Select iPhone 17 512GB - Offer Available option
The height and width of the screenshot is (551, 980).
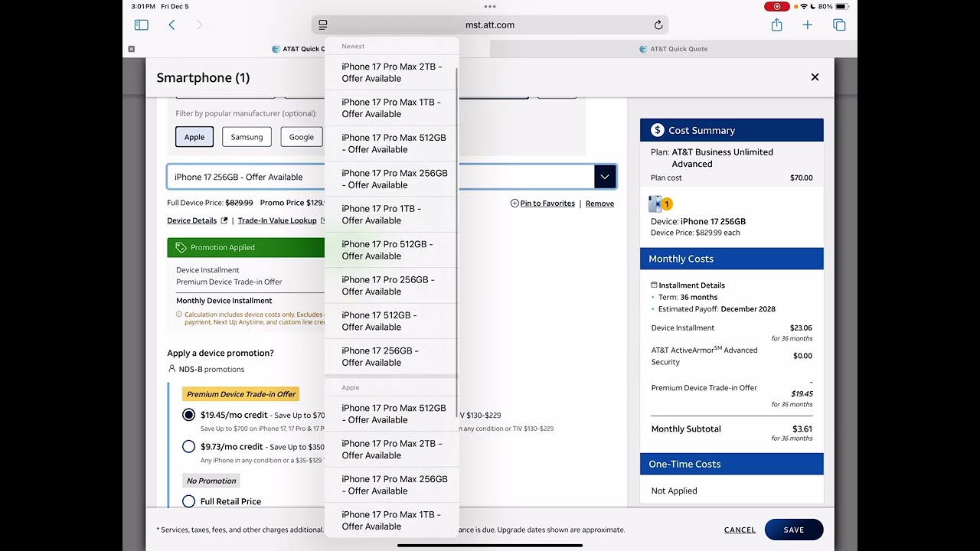(391, 321)
